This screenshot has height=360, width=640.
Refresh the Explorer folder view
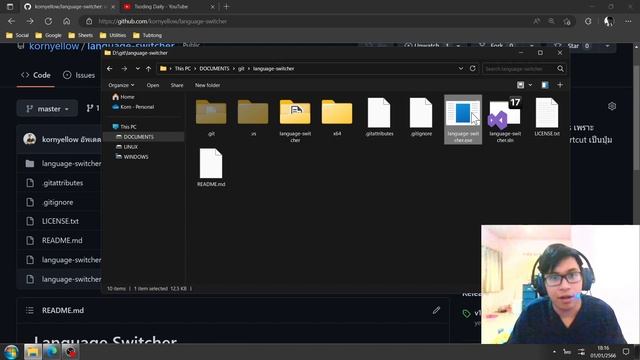(473, 69)
